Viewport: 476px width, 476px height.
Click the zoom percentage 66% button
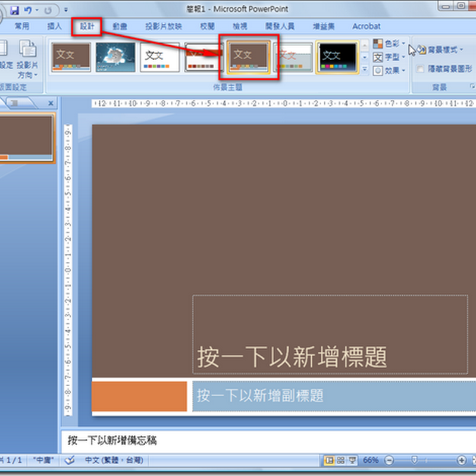370,460
